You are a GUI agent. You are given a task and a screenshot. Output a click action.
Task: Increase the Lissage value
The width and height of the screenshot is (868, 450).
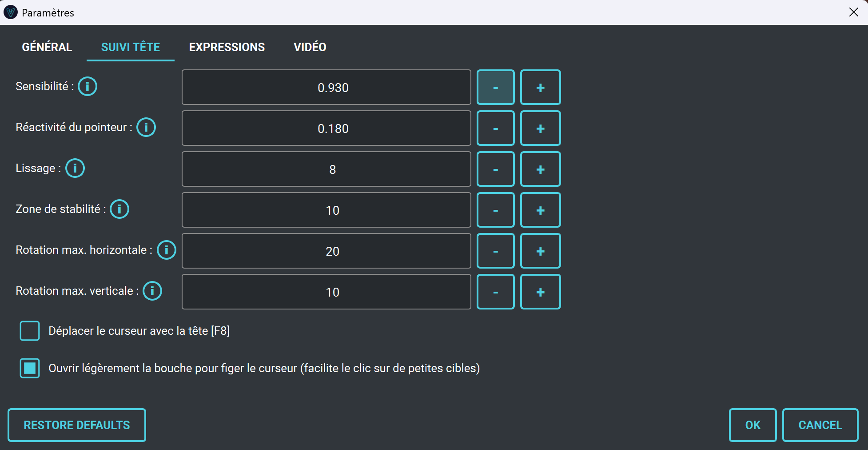pyautogui.click(x=540, y=169)
